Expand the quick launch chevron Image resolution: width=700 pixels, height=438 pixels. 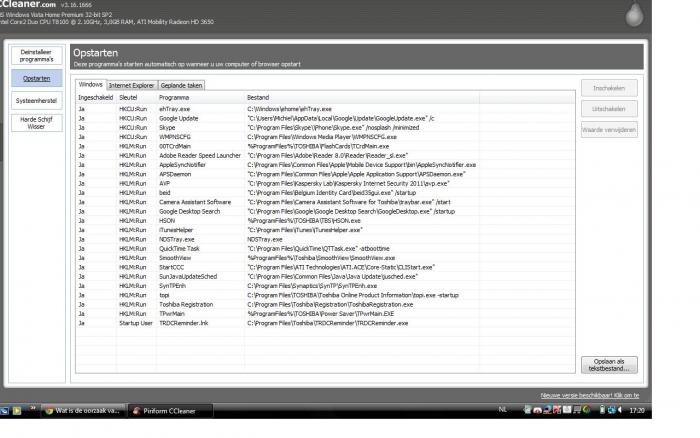coord(33,408)
